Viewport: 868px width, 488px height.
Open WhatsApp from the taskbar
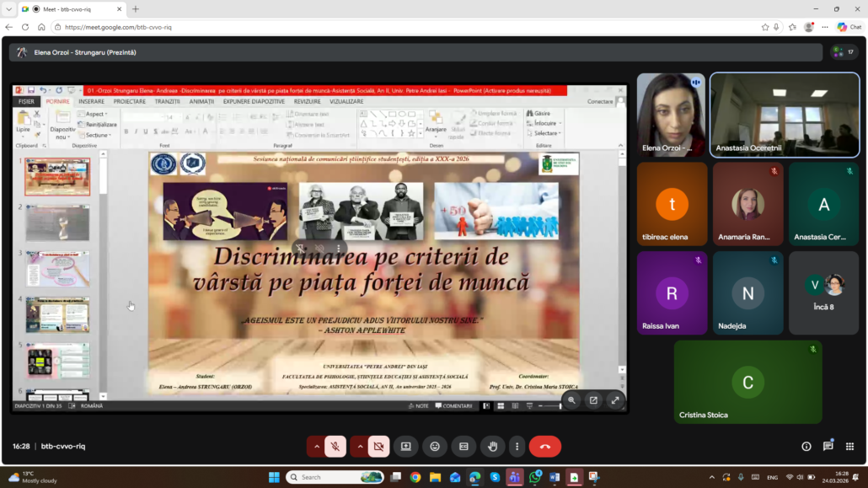pyautogui.click(x=535, y=477)
